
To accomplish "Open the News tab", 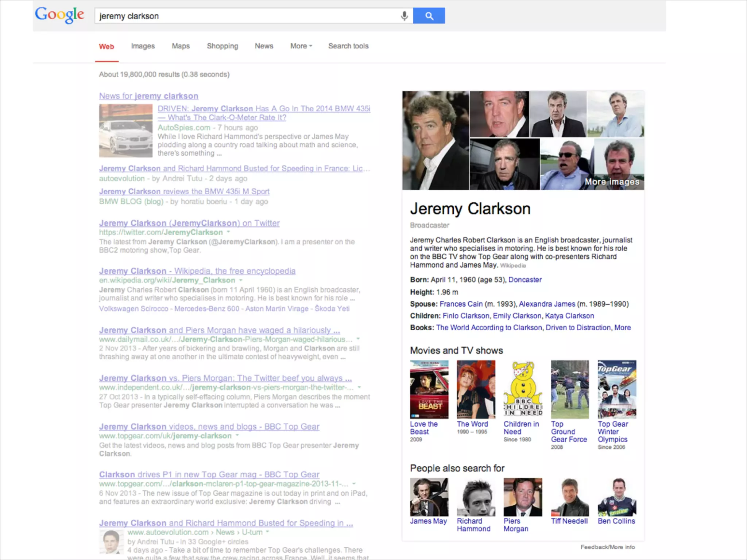I will pyautogui.click(x=264, y=46).
